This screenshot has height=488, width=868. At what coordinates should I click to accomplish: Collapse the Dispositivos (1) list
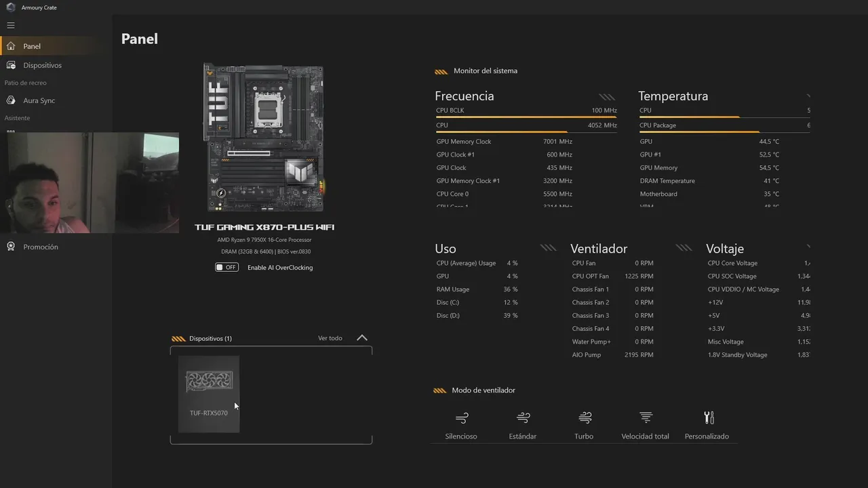[x=362, y=338]
